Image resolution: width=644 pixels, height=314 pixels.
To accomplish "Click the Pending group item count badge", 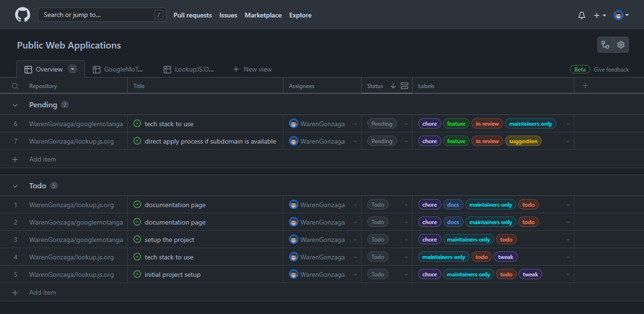I will point(65,105).
